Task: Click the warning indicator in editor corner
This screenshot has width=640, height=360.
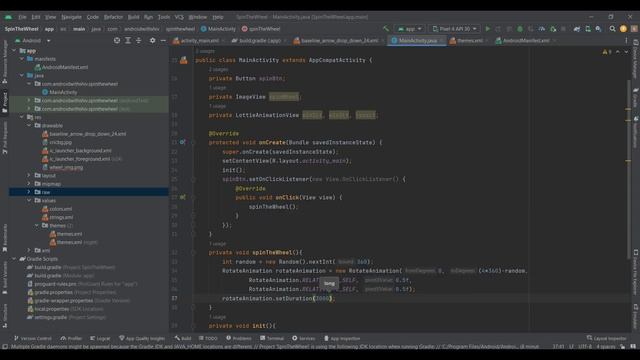Action: point(607,52)
